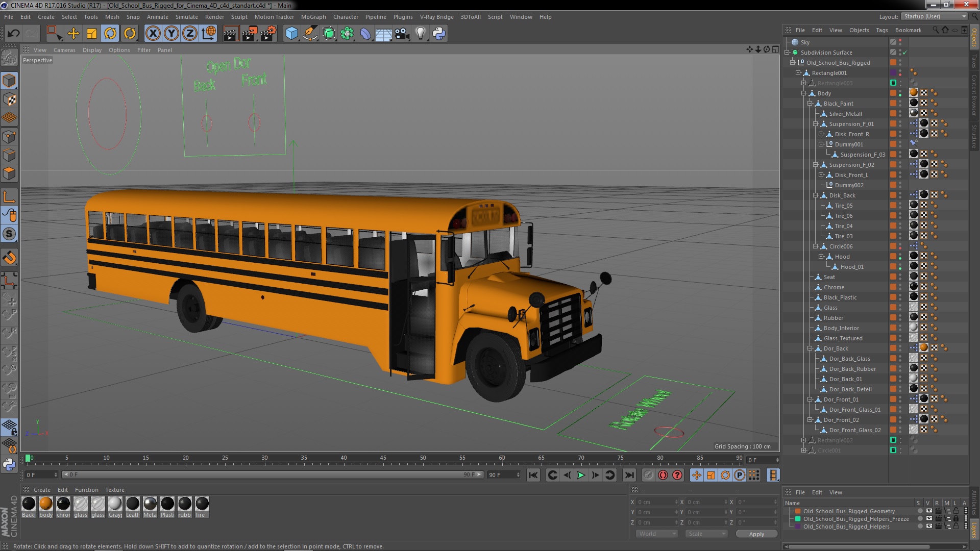This screenshot has width=980, height=551.
Task: Click the Array modeling green icon
Action: [x=347, y=34]
